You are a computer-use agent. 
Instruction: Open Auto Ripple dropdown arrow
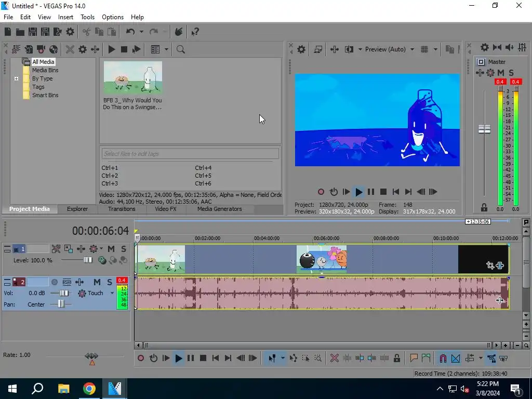pos(481,358)
